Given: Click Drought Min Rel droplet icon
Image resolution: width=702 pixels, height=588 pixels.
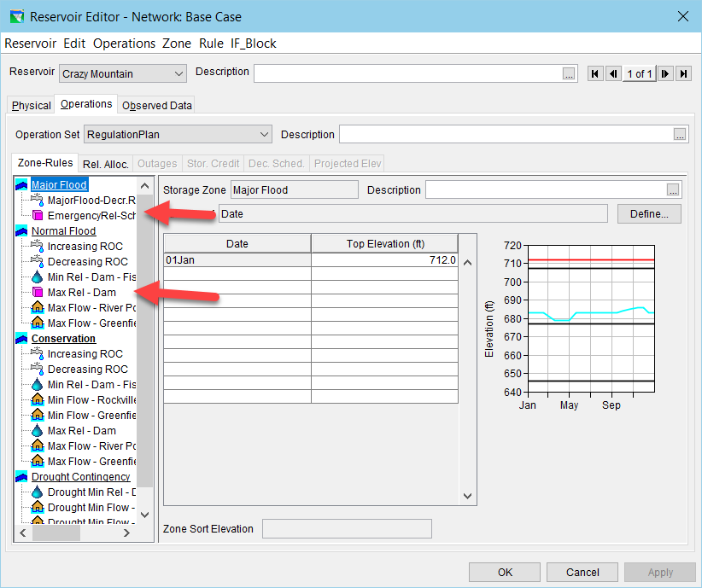Looking at the screenshot, I should [38, 492].
